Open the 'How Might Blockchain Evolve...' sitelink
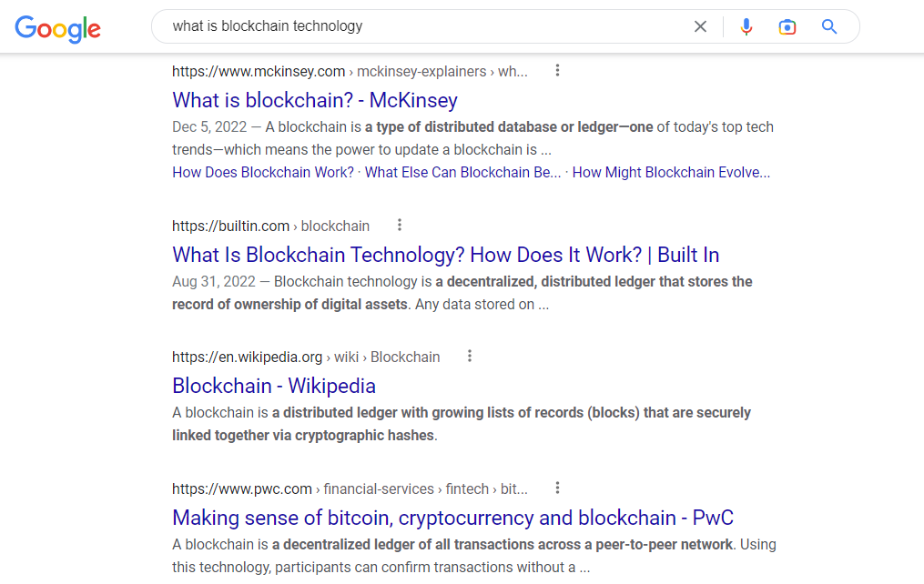 (671, 172)
